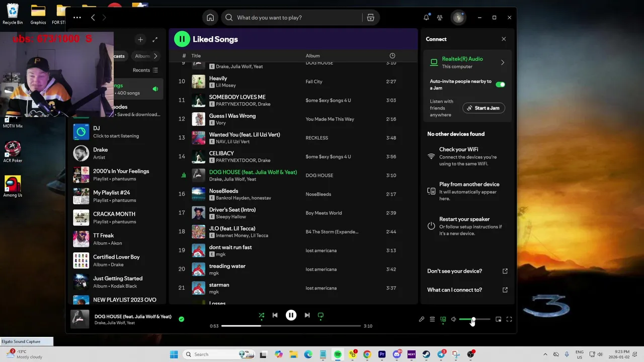Viewport: 644px width, 362px height.
Task: Open Windows Start menu
Action: click(x=174, y=354)
